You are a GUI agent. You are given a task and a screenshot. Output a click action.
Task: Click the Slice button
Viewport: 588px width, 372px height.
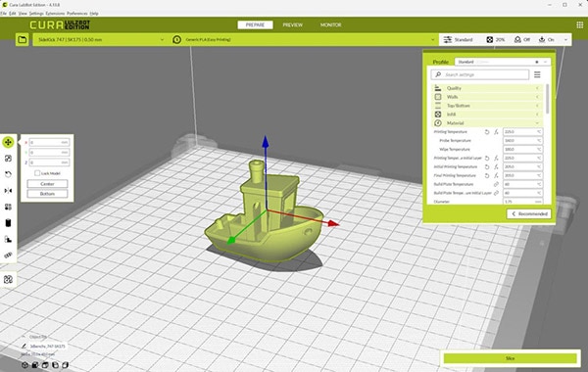(510, 358)
